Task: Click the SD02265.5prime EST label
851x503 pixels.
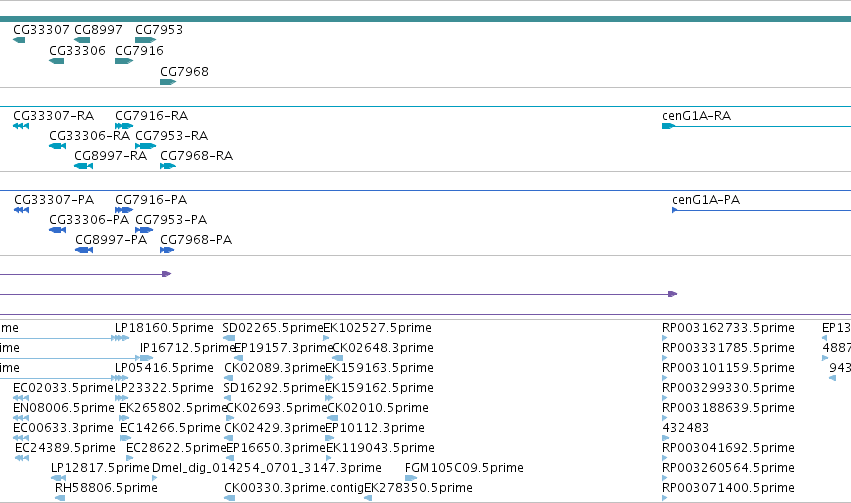Action: [273, 328]
